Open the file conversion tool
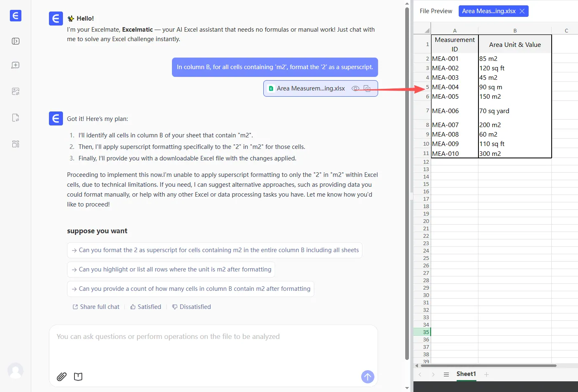Viewport: 578px width, 392px height. coord(16,118)
